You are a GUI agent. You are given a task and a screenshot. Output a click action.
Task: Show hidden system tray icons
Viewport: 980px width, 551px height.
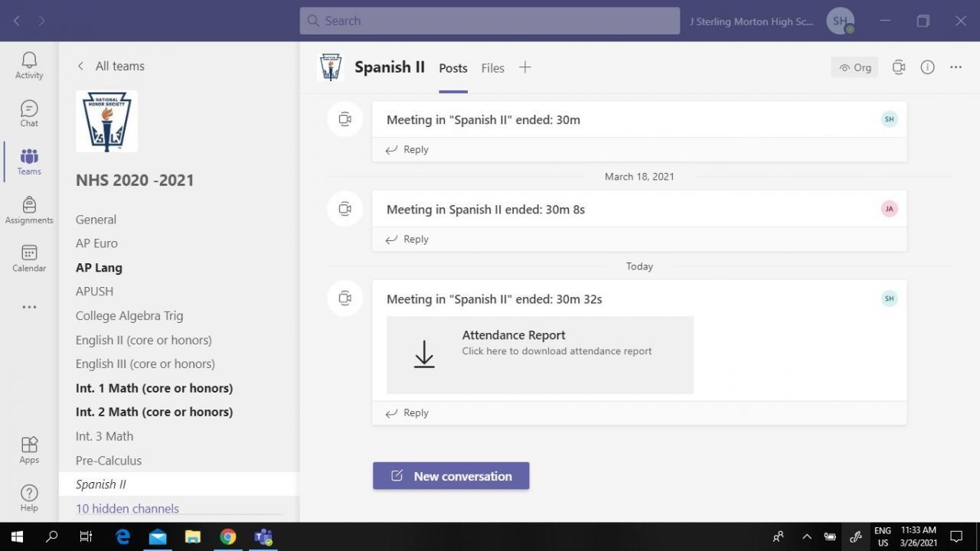806,536
